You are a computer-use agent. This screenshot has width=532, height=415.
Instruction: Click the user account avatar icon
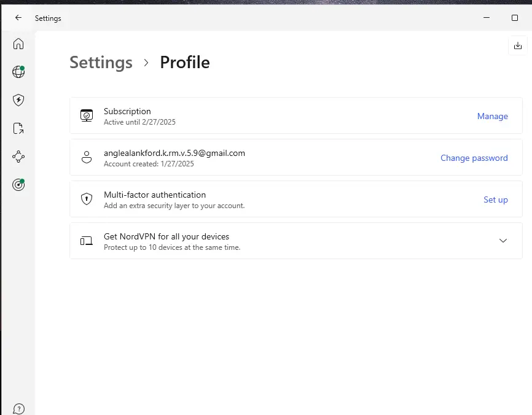pyautogui.click(x=87, y=157)
